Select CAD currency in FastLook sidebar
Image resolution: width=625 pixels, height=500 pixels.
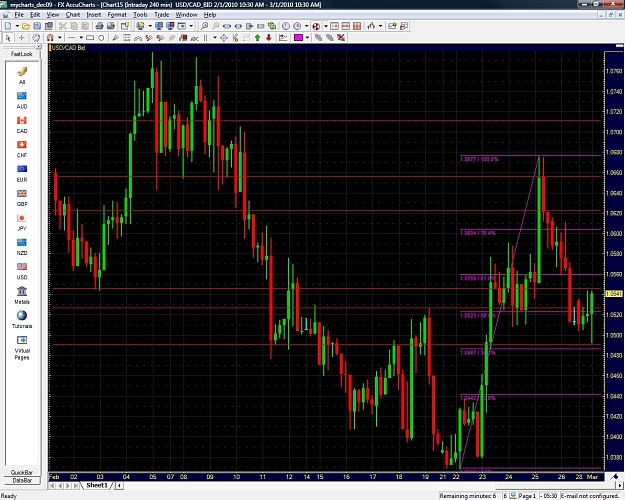tap(22, 124)
